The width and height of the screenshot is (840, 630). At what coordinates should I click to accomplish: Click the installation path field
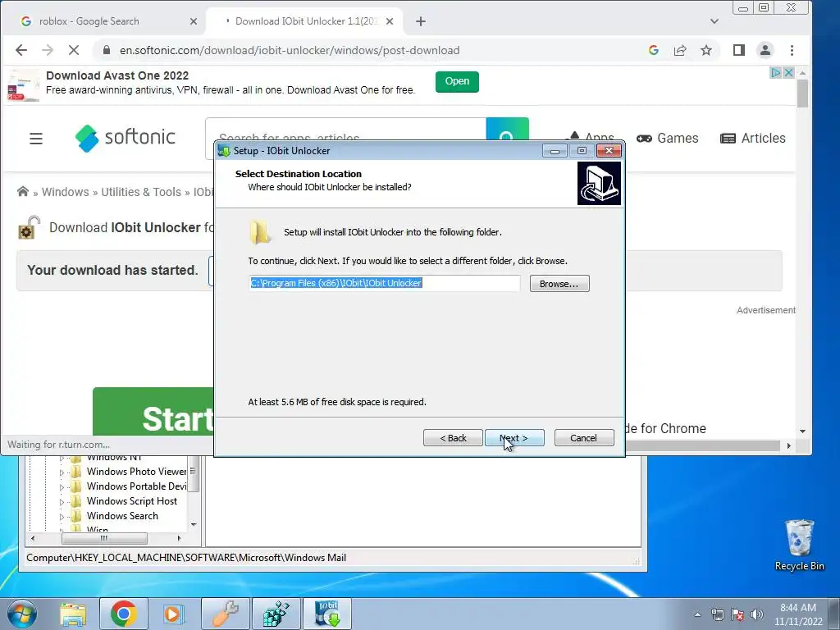click(x=384, y=283)
